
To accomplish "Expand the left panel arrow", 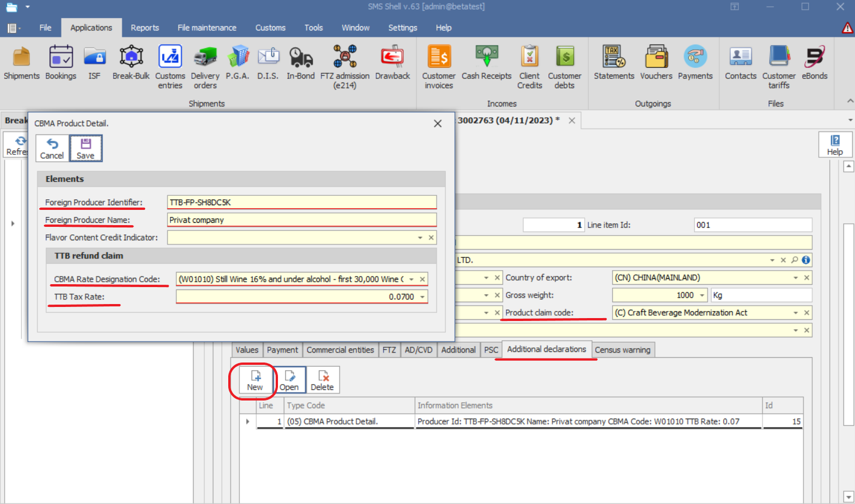I will [x=13, y=223].
